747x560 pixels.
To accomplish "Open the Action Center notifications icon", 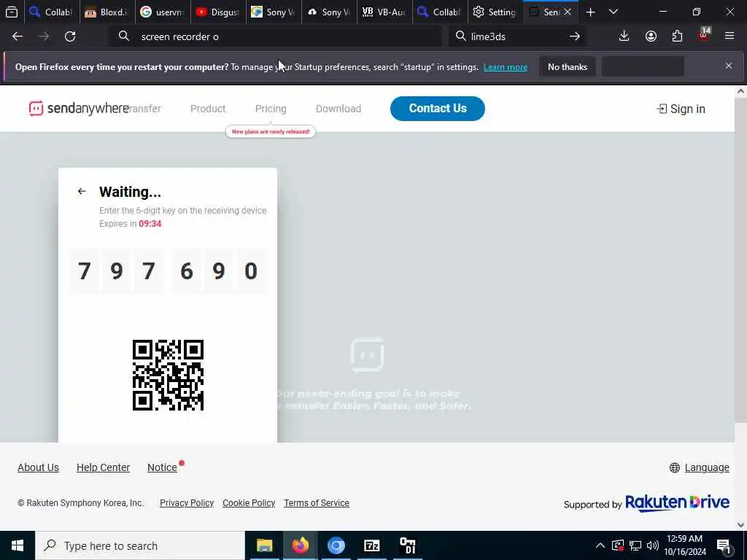I will pyautogui.click(x=724, y=545).
